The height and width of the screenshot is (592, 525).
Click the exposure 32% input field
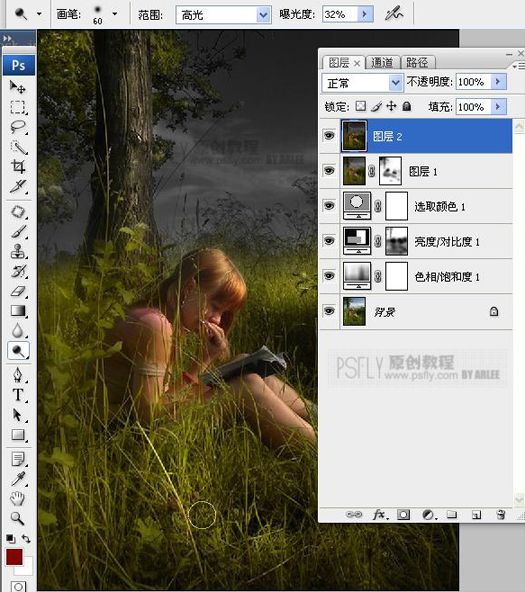click(x=340, y=14)
